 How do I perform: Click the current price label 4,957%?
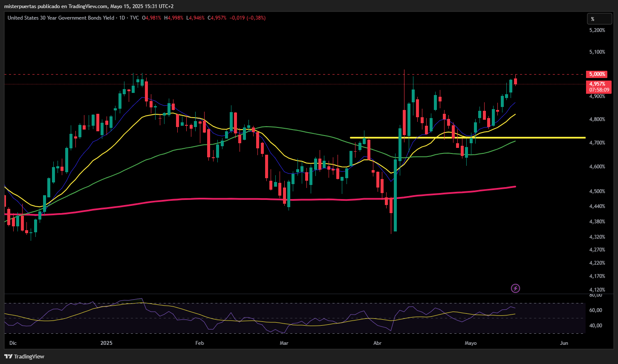(x=598, y=84)
